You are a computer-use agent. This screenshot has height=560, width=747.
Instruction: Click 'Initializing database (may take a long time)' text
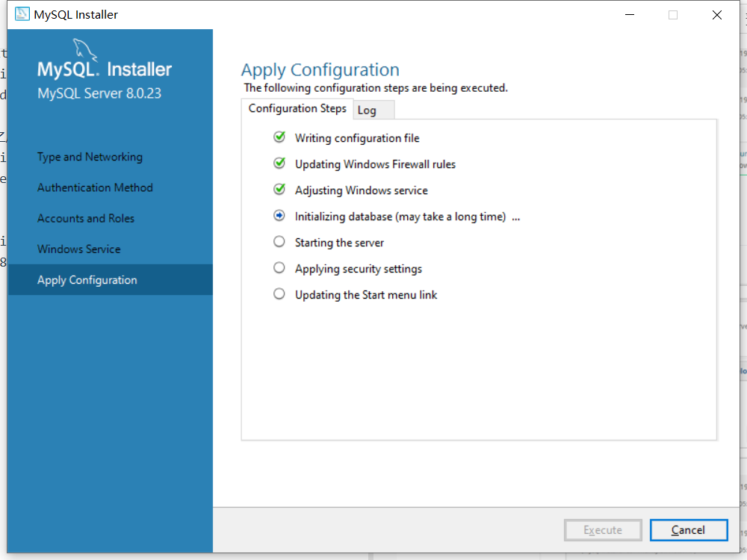[x=400, y=217]
